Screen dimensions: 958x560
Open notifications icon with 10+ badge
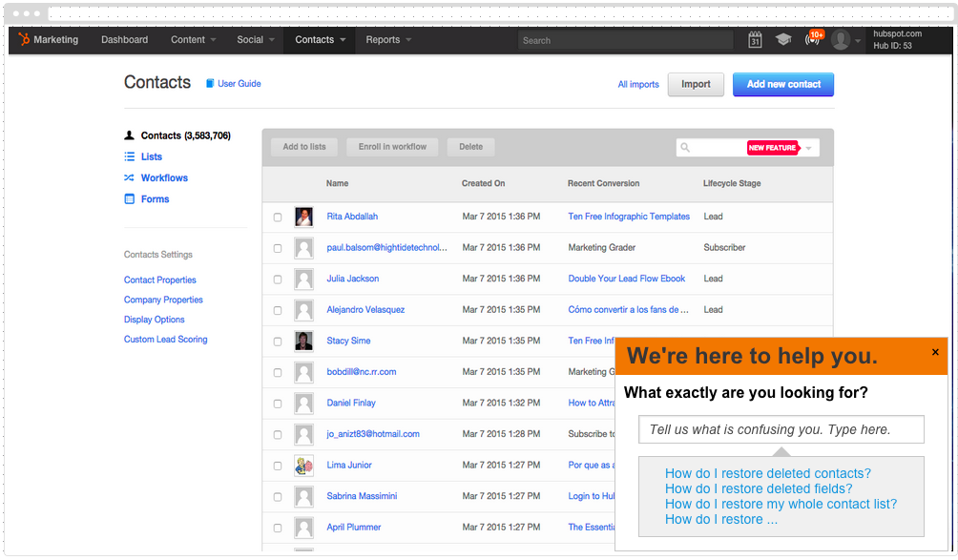pyautogui.click(x=812, y=40)
